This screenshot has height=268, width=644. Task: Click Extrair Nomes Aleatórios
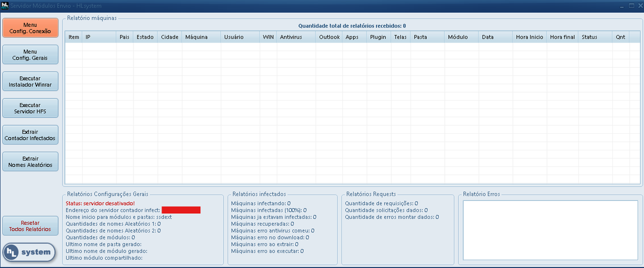[x=30, y=162]
